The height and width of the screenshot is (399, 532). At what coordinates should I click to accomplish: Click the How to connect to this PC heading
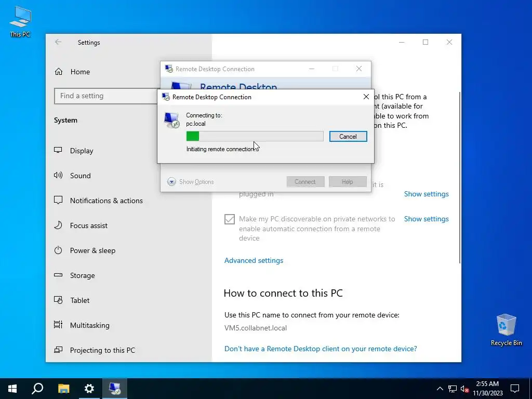(283, 293)
